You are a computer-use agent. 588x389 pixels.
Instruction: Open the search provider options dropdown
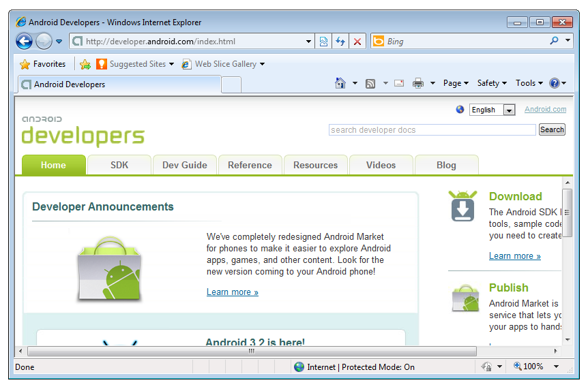tap(568, 40)
